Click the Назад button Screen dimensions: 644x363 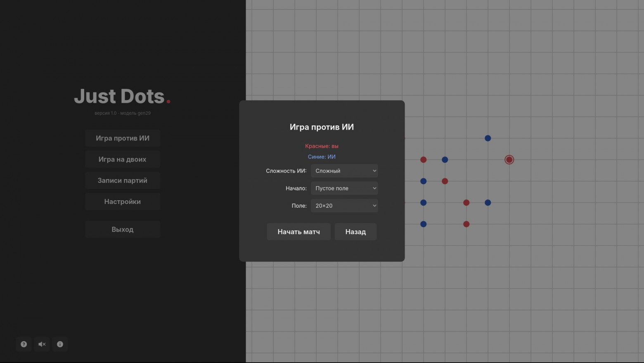[355, 232]
